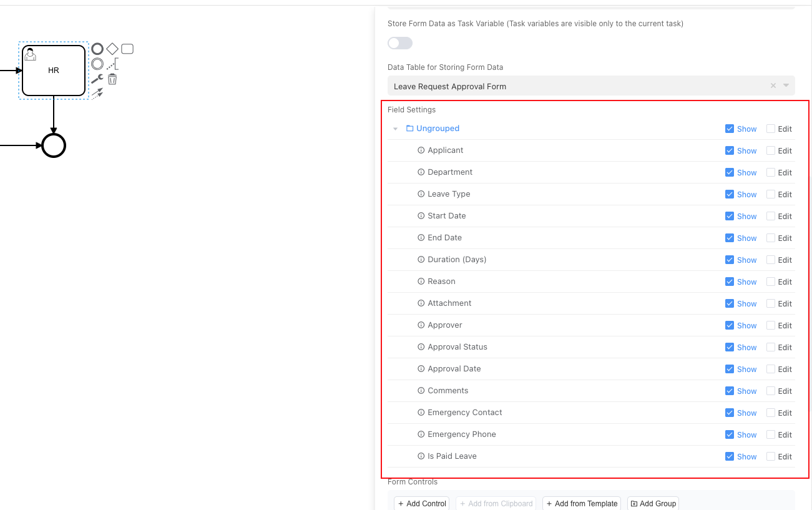812x510 pixels.
Task: Clear the Leave Request Approval Form selection
Action: pyautogui.click(x=773, y=86)
